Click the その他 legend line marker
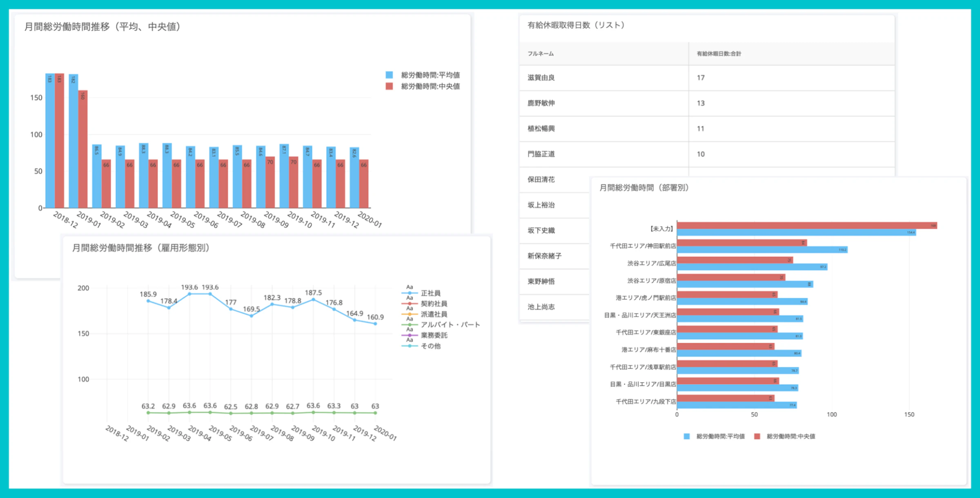The height and width of the screenshot is (498, 980). click(x=409, y=345)
